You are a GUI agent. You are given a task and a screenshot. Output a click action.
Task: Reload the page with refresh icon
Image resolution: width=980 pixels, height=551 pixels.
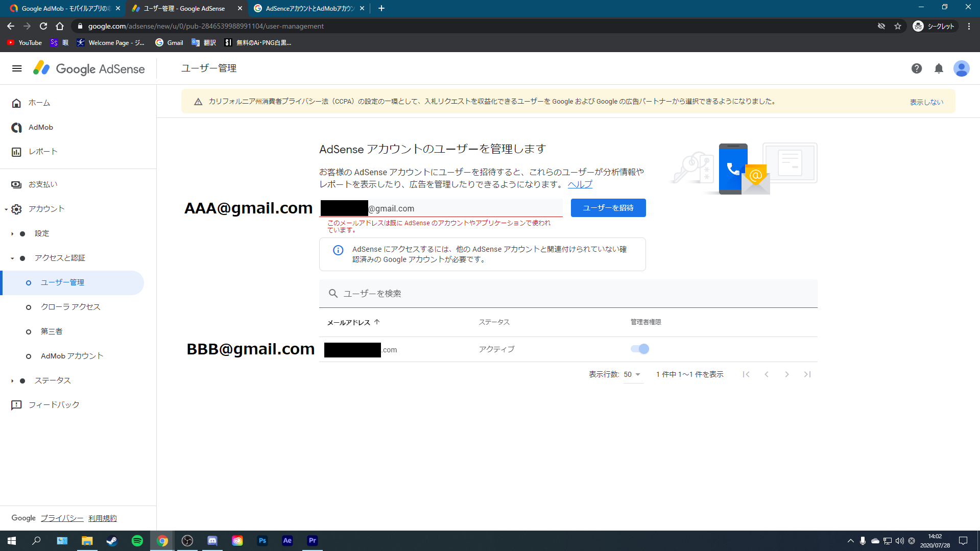pyautogui.click(x=43, y=26)
